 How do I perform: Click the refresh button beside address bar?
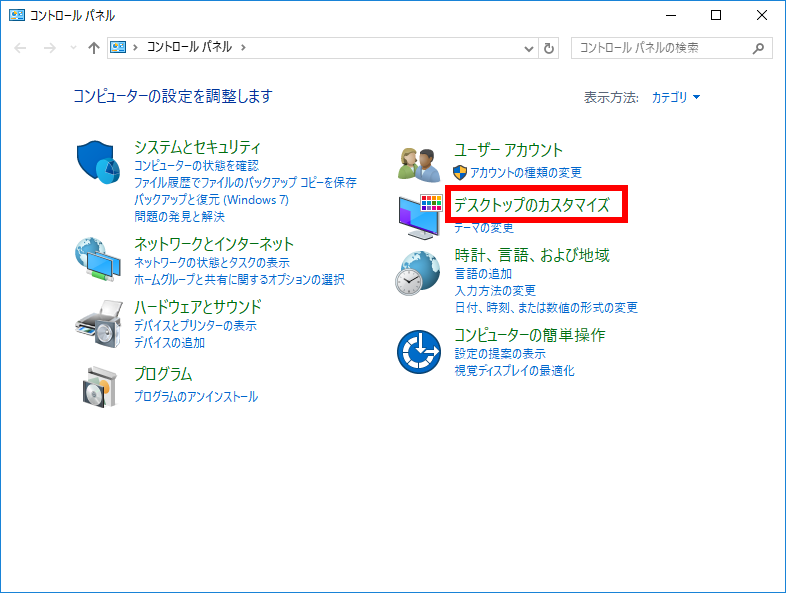[549, 48]
